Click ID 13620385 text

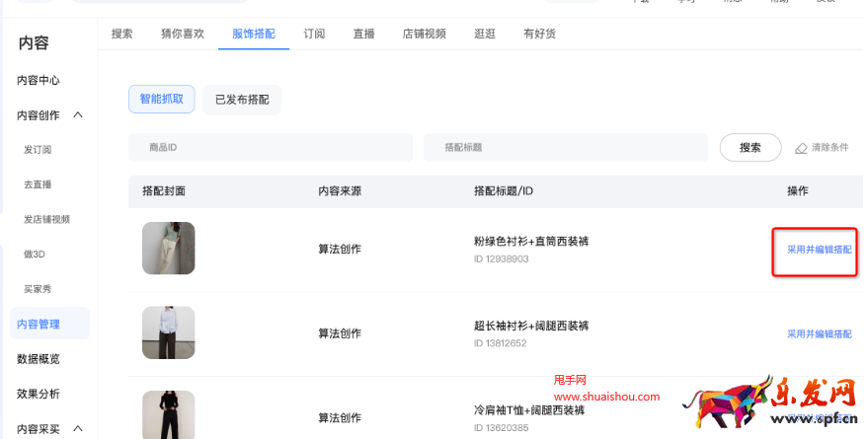click(501, 428)
